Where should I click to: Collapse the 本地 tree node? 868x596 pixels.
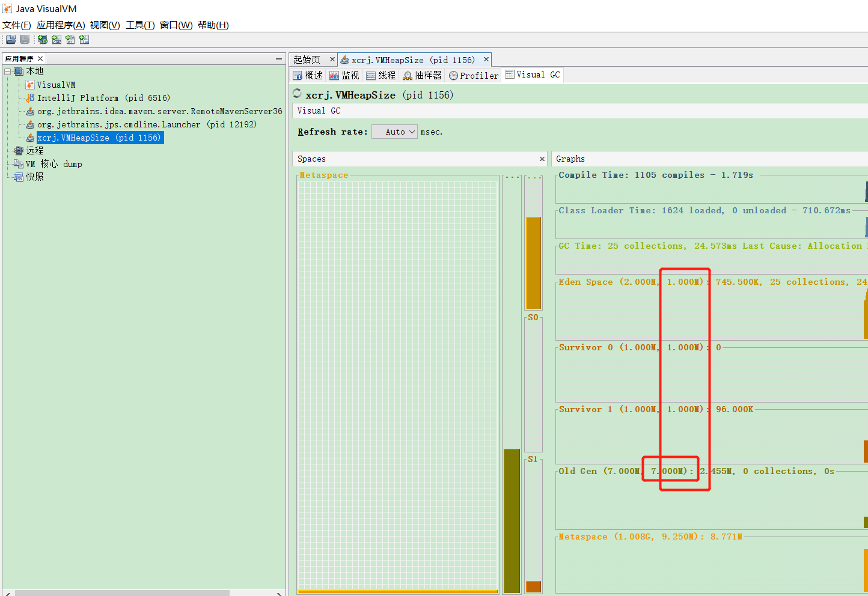tap(8, 71)
